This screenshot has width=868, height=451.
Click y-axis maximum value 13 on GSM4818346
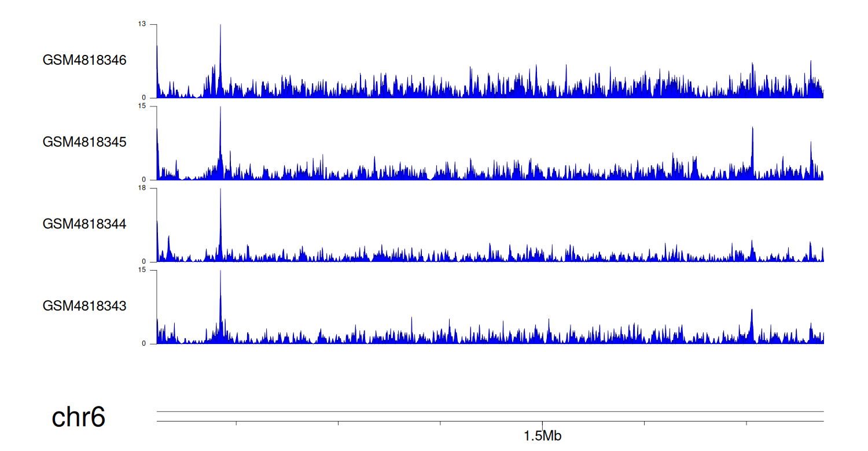[142, 24]
